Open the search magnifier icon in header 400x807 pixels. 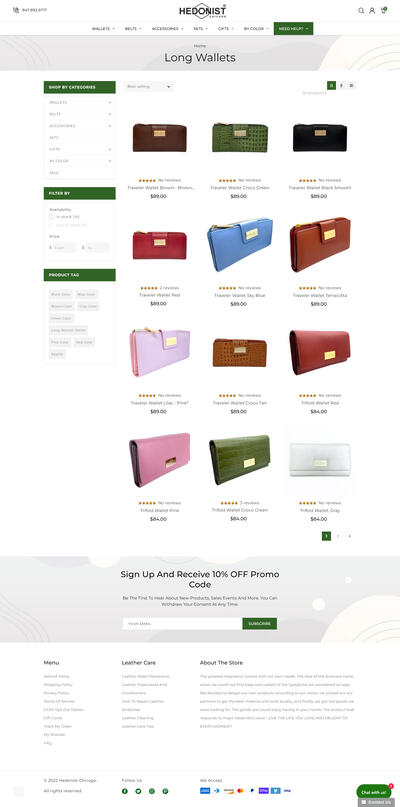pyautogui.click(x=361, y=10)
